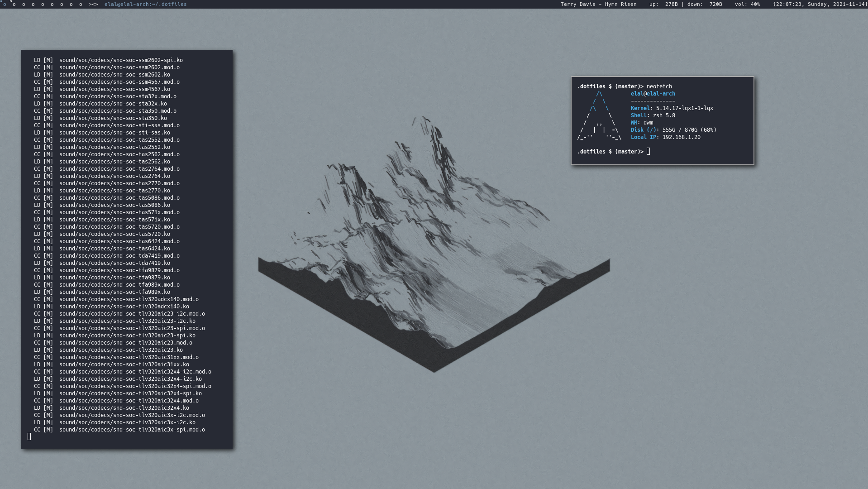This screenshot has height=489, width=868.
Task: Click the down: 720B network status
Action: coord(704,4)
